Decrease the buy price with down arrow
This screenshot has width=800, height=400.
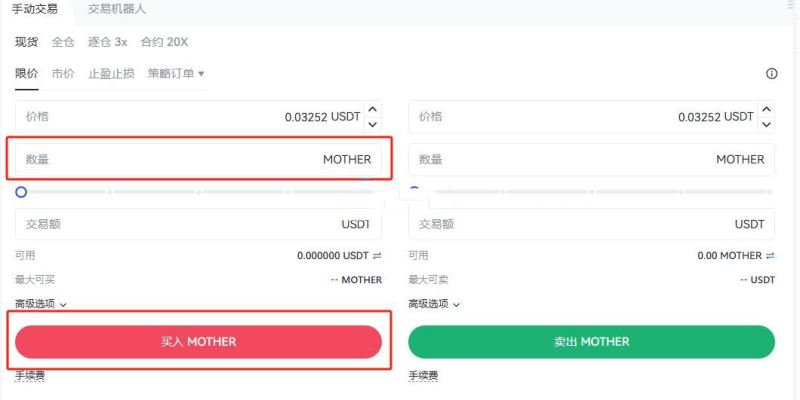tap(373, 124)
